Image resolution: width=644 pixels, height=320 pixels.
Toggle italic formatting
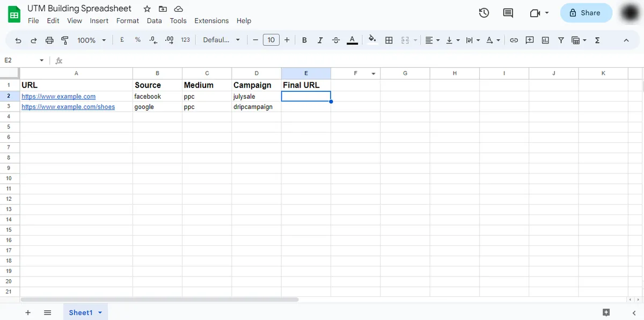click(x=320, y=40)
